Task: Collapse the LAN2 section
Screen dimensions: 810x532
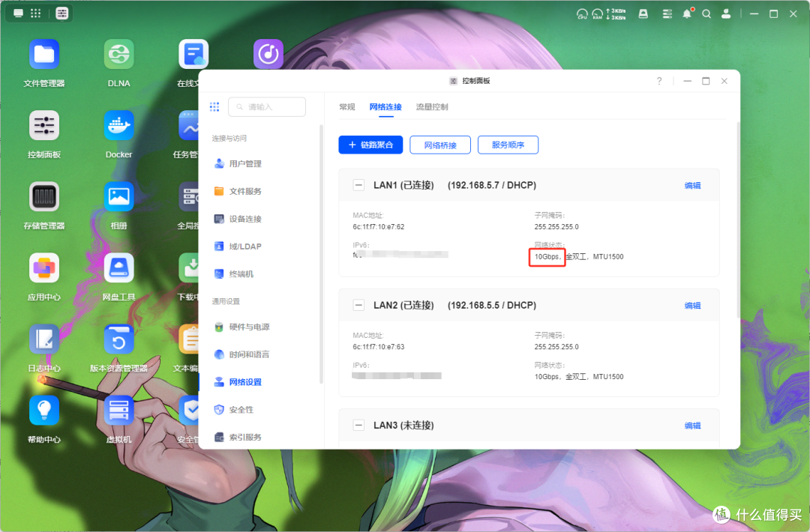Action: click(x=358, y=306)
